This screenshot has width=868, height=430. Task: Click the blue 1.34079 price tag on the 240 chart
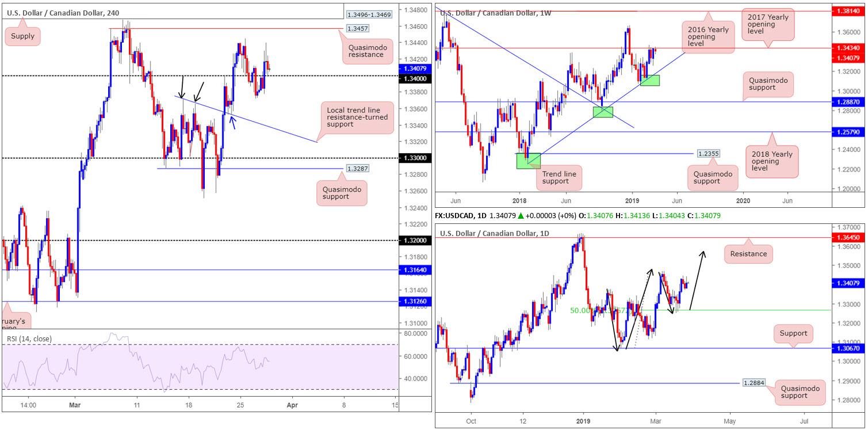416,67
